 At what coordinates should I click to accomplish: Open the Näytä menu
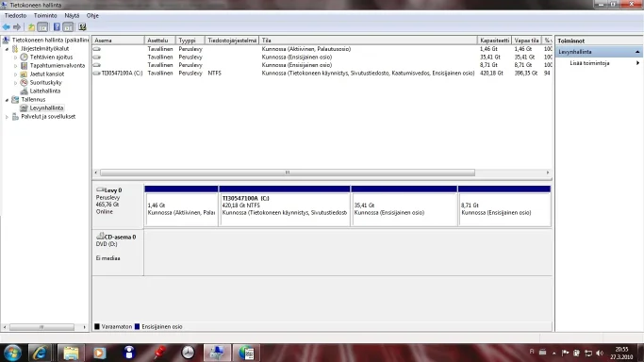tap(72, 16)
